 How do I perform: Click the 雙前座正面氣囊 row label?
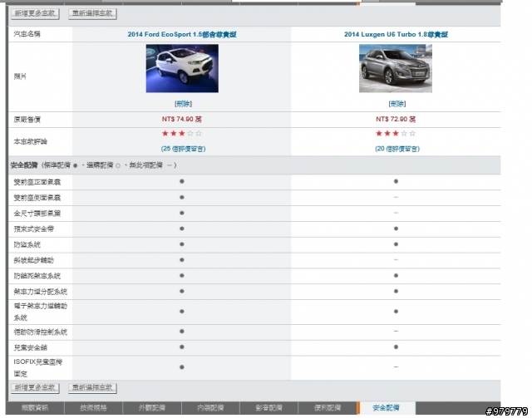[x=37, y=182]
